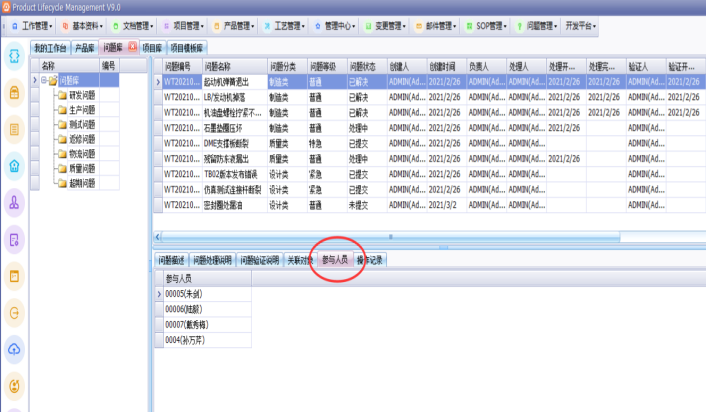Close the 问题库 tab with red X
The width and height of the screenshot is (706, 413).
[132, 46]
